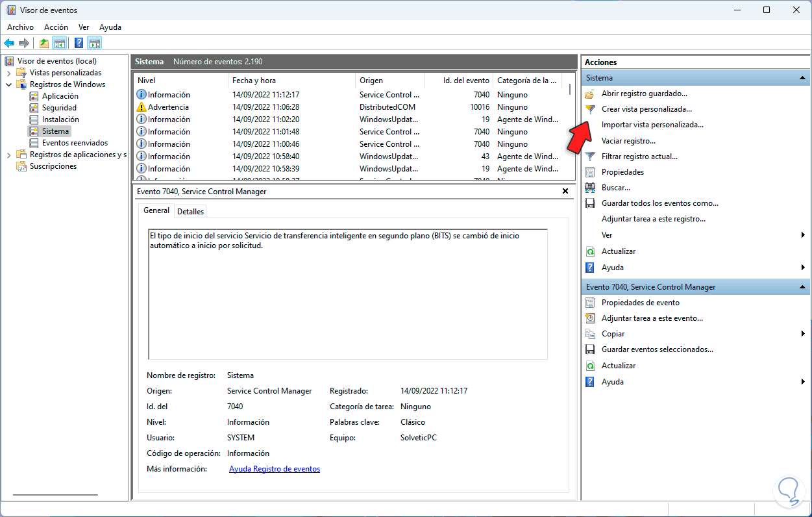Image resolution: width=812 pixels, height=517 pixels.
Task: Open the Archivo menu
Action: click(20, 27)
